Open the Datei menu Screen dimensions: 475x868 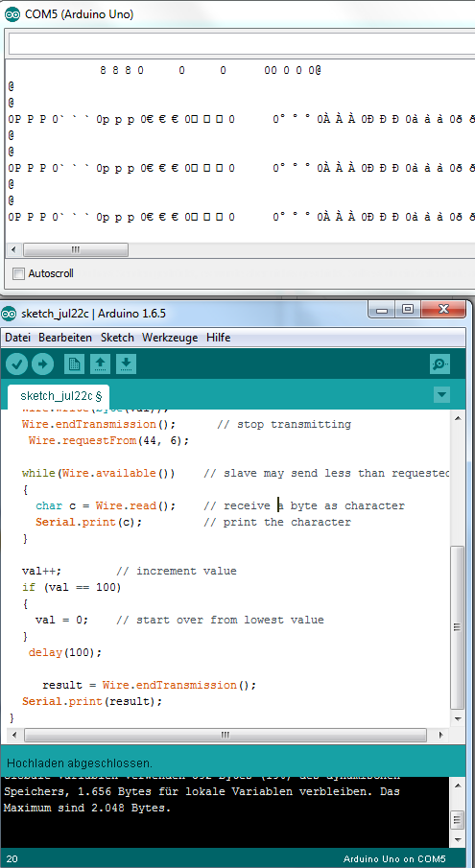click(x=17, y=337)
